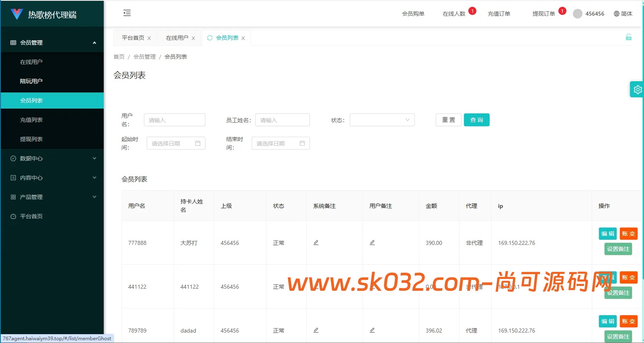This screenshot has width=644, height=343.
Task: Edit 系统备注 pencil for user 789789
Action: pos(316,330)
